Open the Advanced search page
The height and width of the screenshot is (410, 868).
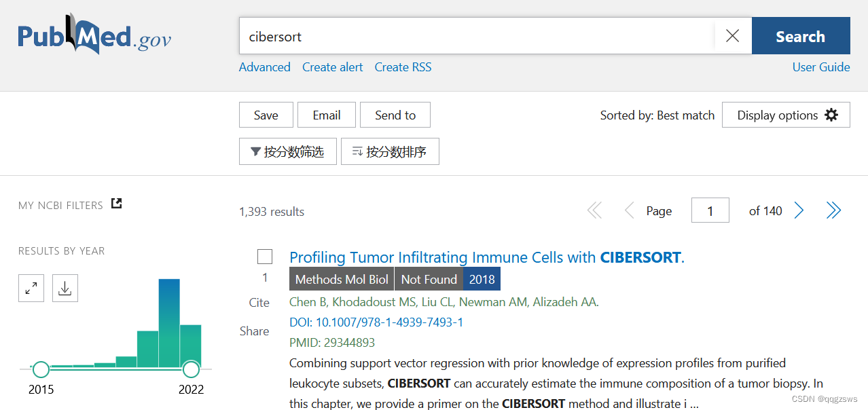pyautogui.click(x=264, y=67)
